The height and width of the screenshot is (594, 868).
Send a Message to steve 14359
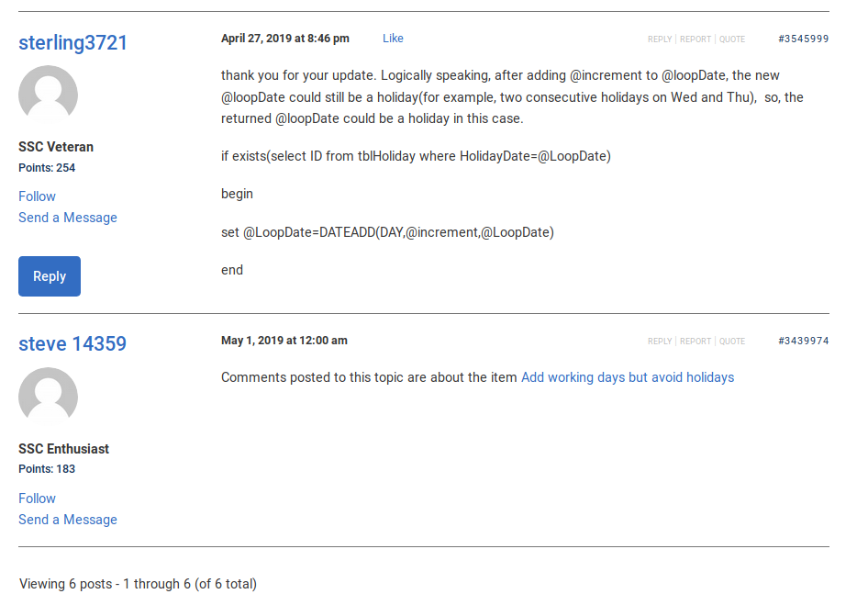point(68,520)
